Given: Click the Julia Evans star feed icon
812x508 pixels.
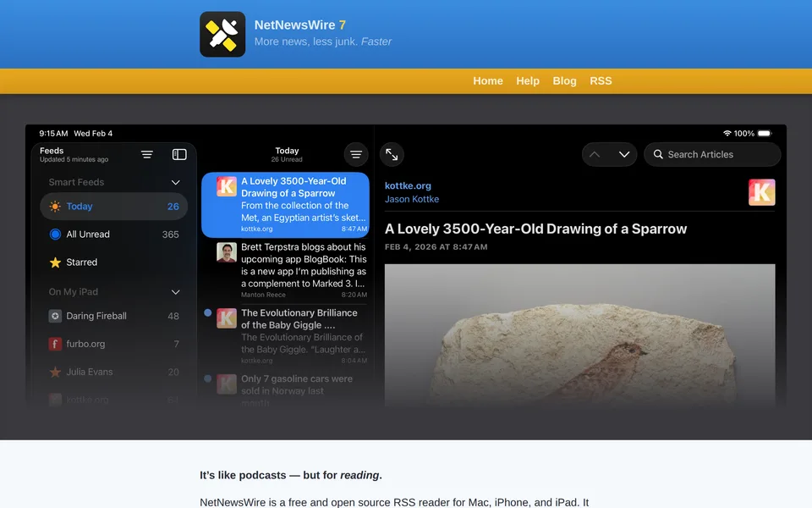Looking at the screenshot, I should point(55,372).
